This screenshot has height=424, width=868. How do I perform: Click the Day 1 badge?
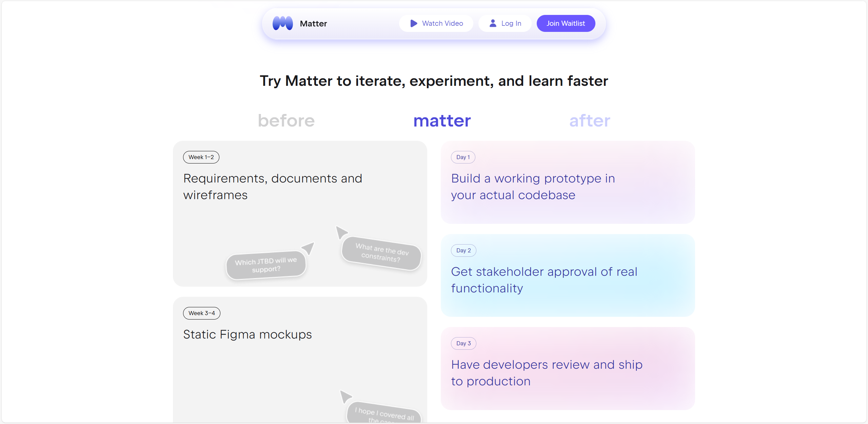pyautogui.click(x=463, y=157)
